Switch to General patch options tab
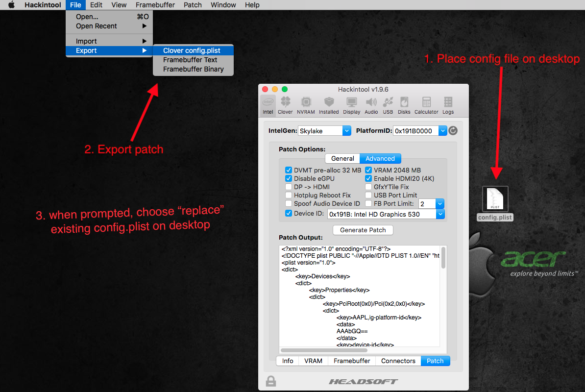585x392 pixels. (342, 159)
